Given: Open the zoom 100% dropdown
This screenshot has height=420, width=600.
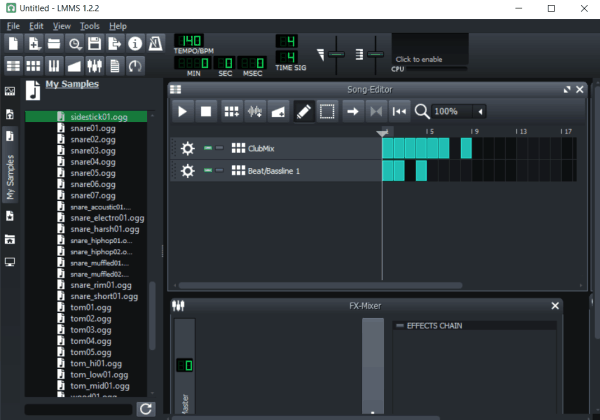Looking at the screenshot, I should (458, 112).
